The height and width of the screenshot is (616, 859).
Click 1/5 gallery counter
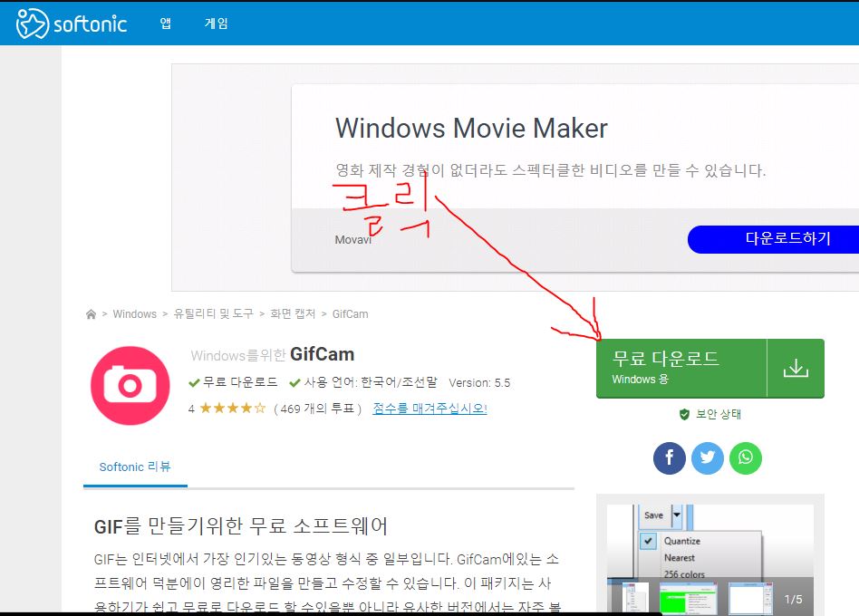[793, 600]
